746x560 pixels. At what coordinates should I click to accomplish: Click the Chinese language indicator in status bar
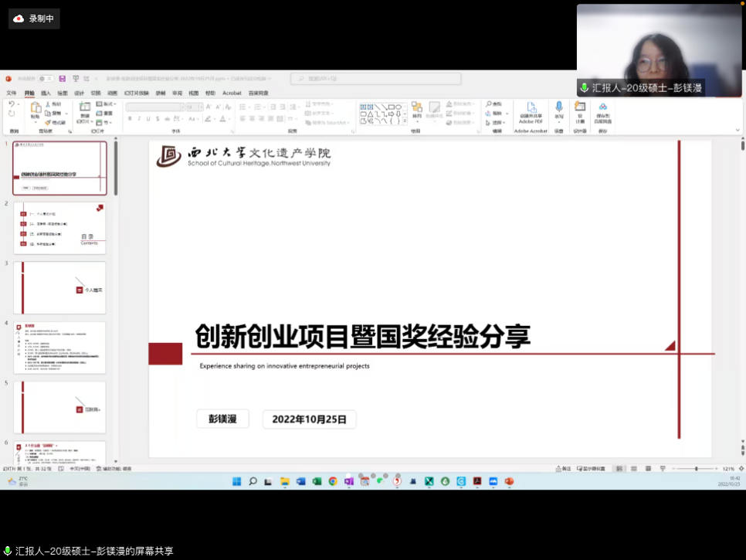tap(80, 469)
